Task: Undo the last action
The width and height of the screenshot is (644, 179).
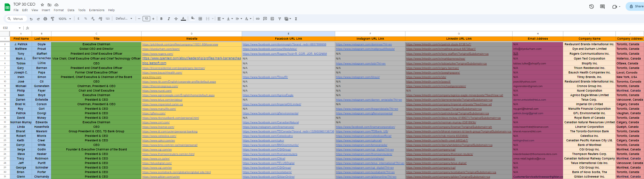Action: click(31, 19)
